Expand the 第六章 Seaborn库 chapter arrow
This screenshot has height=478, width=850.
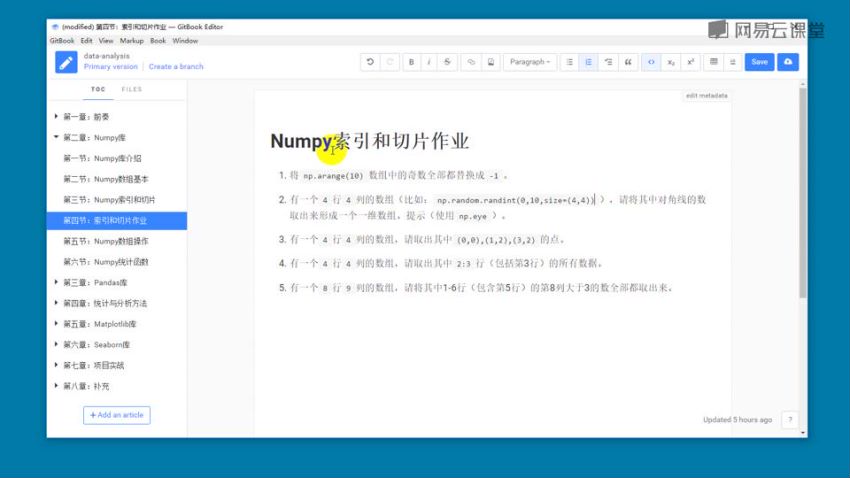pyautogui.click(x=56, y=344)
